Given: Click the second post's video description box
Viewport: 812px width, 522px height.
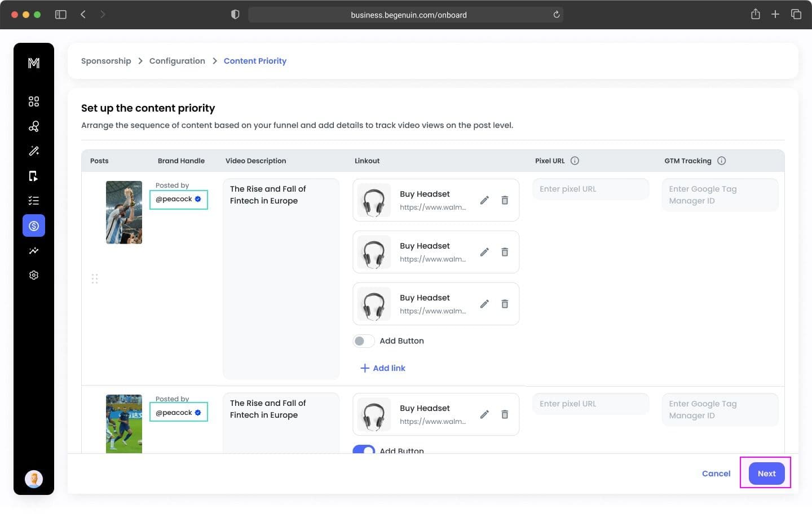Looking at the screenshot, I should pyautogui.click(x=281, y=423).
